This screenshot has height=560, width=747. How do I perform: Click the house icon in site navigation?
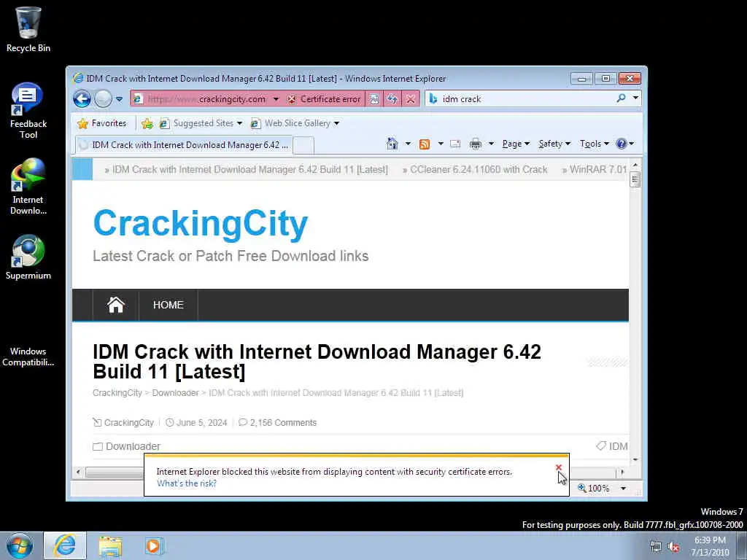(116, 305)
